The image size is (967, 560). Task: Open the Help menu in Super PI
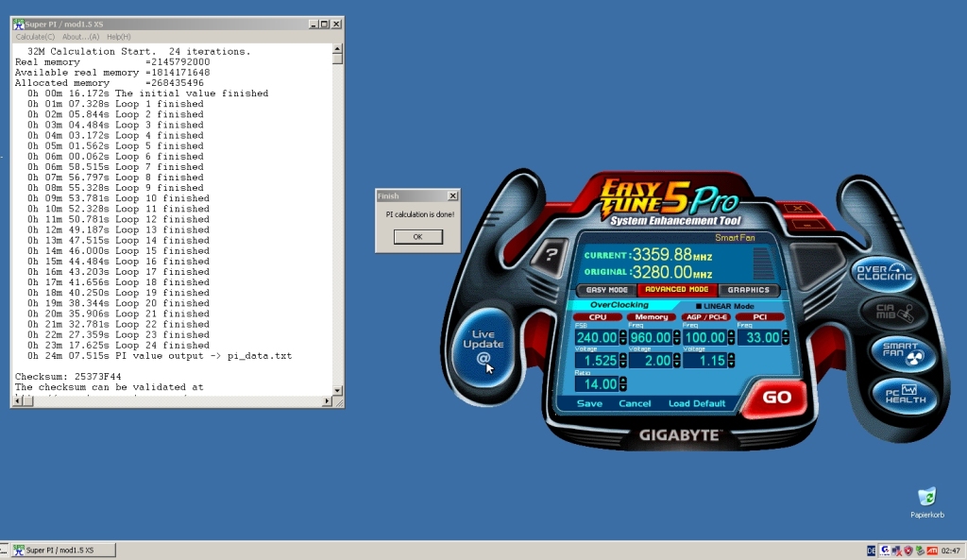point(118,37)
